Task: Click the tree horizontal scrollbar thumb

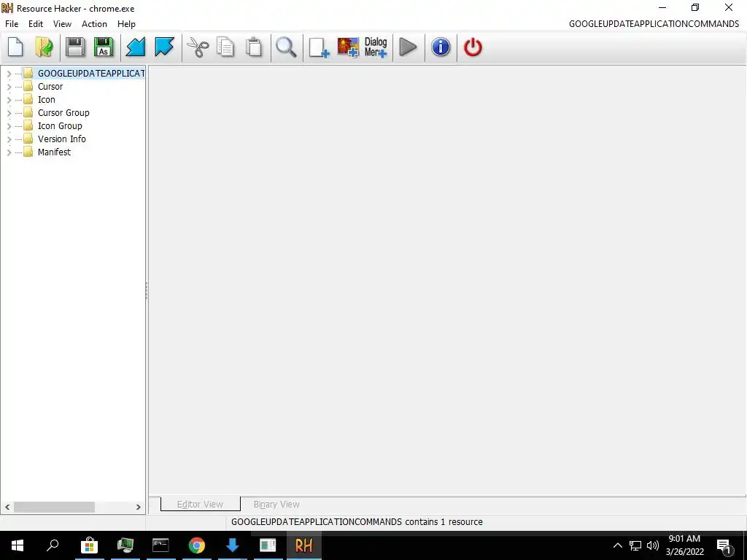Action: pyautogui.click(x=54, y=507)
